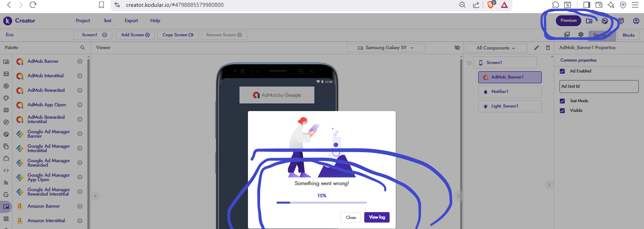Reload the browser page

[x=33, y=5]
